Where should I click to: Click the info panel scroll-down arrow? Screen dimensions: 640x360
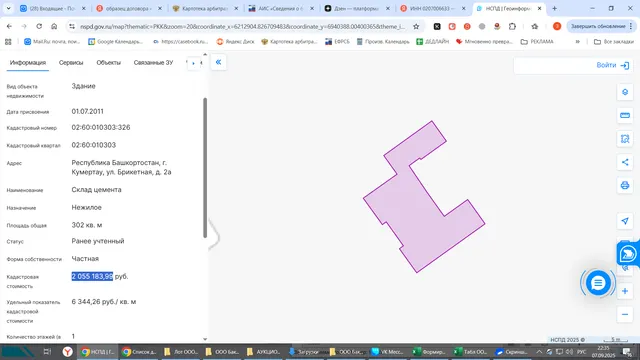tap(205, 339)
